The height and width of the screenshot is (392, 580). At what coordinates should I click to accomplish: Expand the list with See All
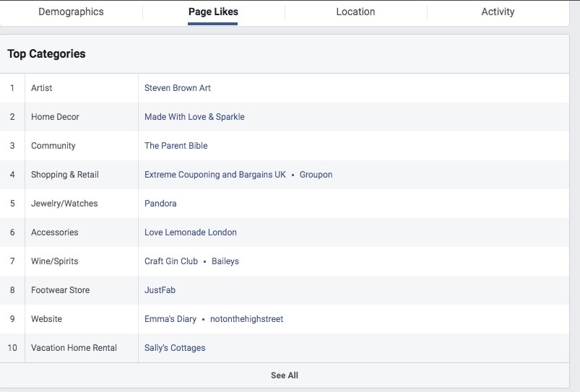(285, 375)
